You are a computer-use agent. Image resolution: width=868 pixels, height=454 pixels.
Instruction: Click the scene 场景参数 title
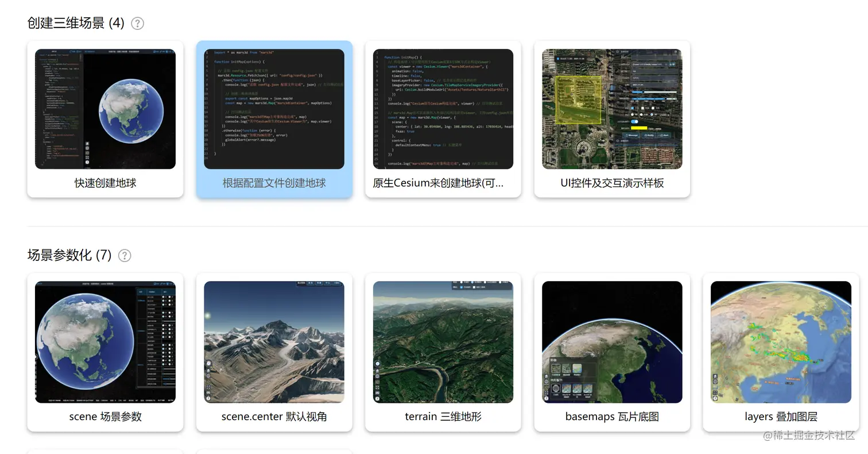105,417
